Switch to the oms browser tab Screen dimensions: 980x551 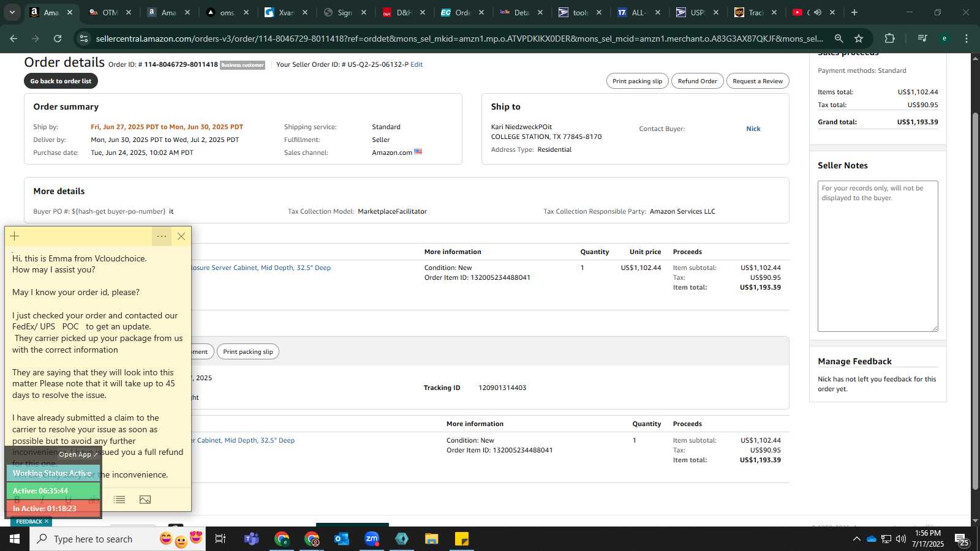(228, 12)
